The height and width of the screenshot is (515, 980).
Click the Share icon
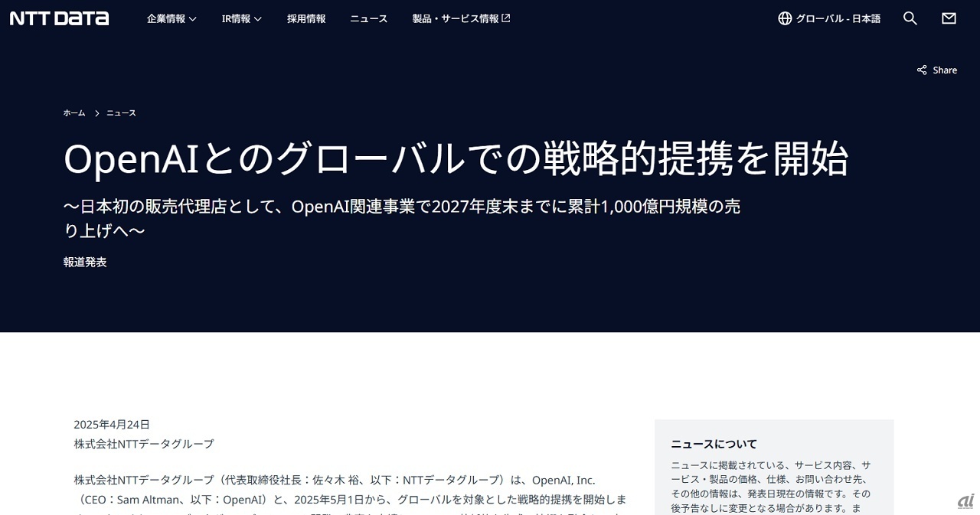pos(922,70)
